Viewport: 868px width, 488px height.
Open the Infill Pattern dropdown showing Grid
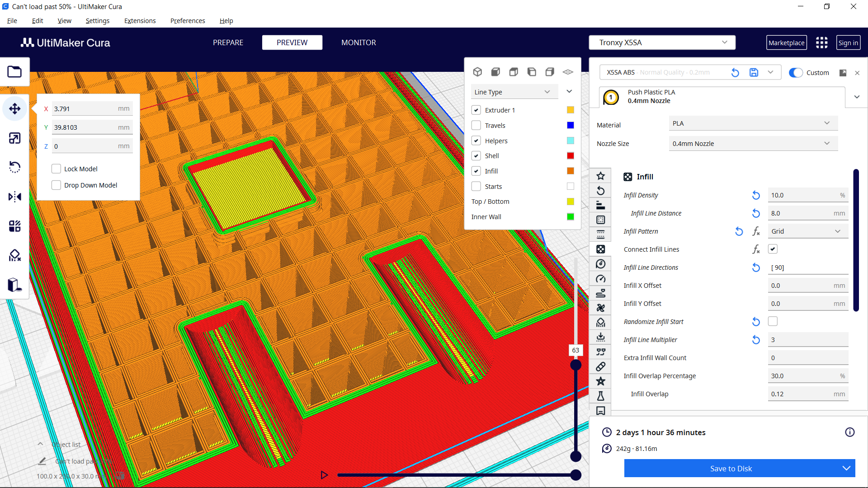[808, 231]
